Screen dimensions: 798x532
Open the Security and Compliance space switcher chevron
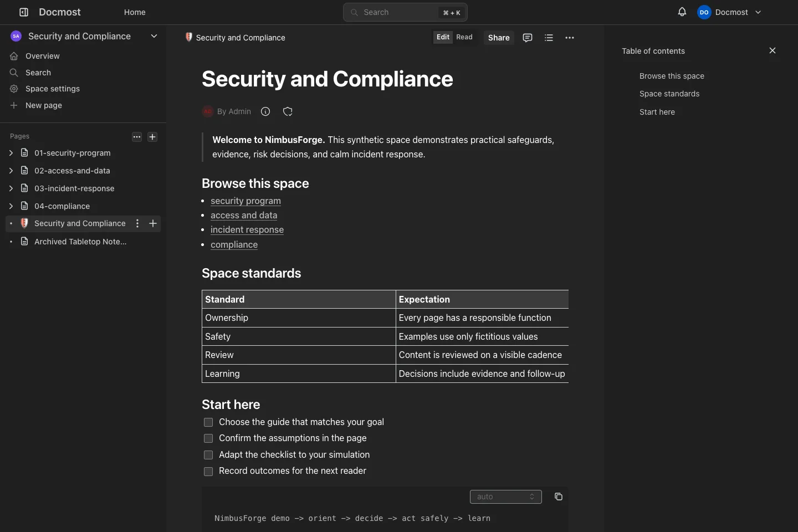coord(154,36)
